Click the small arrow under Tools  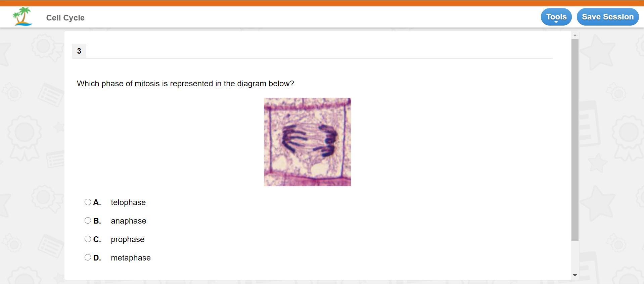click(556, 22)
